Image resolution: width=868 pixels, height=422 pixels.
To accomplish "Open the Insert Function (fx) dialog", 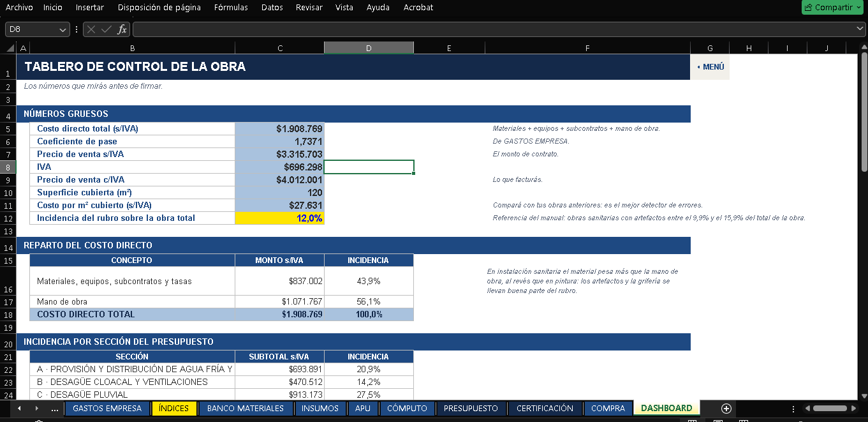I will (x=122, y=29).
